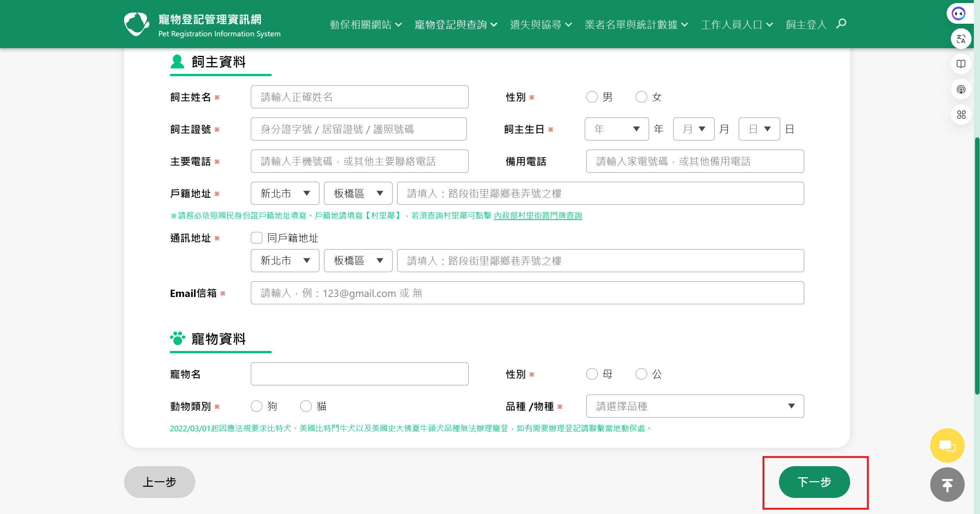Click the search magnifier icon

(841, 24)
